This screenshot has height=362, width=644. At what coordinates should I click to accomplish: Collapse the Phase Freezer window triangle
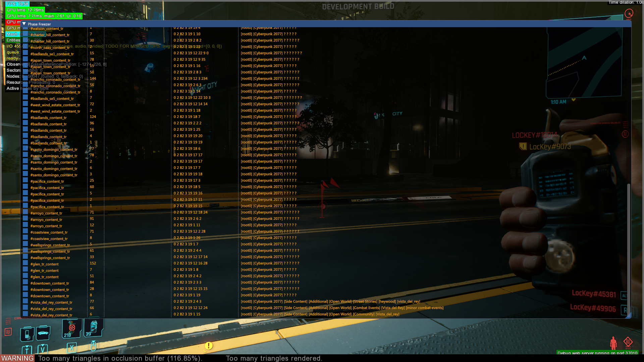(x=24, y=24)
